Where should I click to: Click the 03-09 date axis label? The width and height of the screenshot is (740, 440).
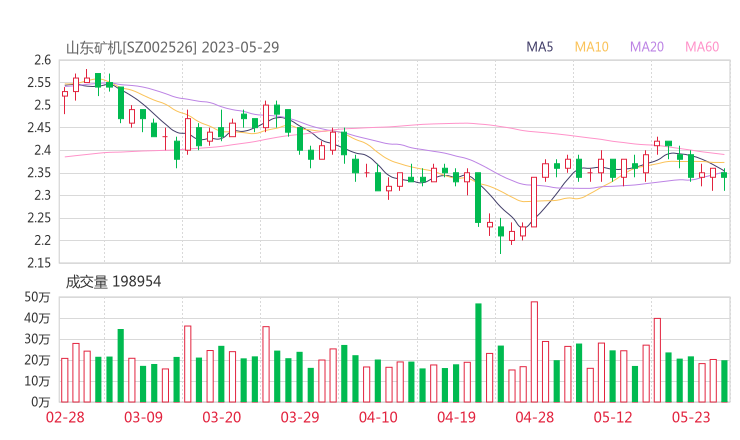tap(143, 417)
